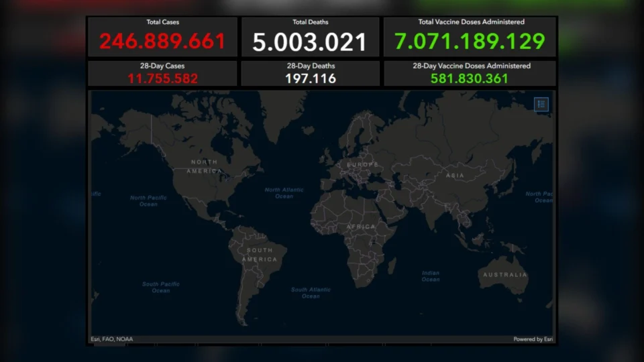Select the South Atlantic Ocean label
The height and width of the screenshot is (362, 644).
pos(311,292)
